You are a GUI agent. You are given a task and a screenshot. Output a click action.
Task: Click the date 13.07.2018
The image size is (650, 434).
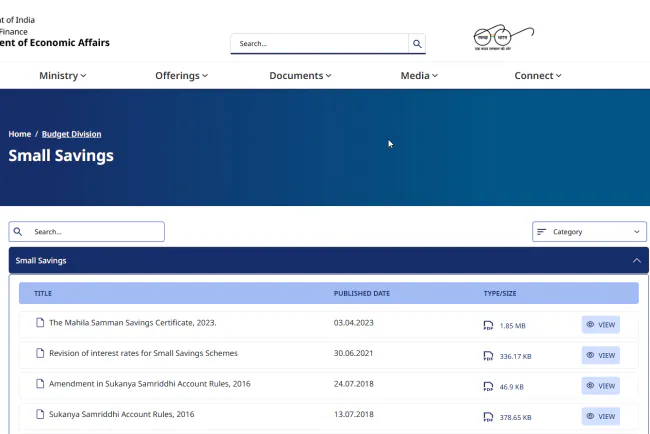click(354, 414)
